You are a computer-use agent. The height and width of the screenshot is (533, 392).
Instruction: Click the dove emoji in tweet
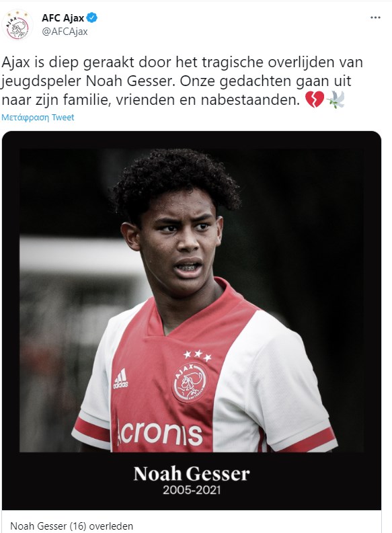pos(336,99)
